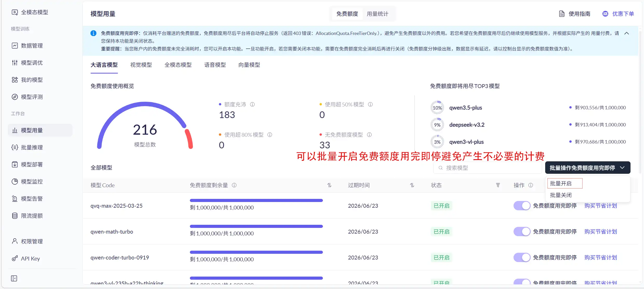Click the 权限管理 person icon
The height and width of the screenshot is (289, 644).
[15, 241]
